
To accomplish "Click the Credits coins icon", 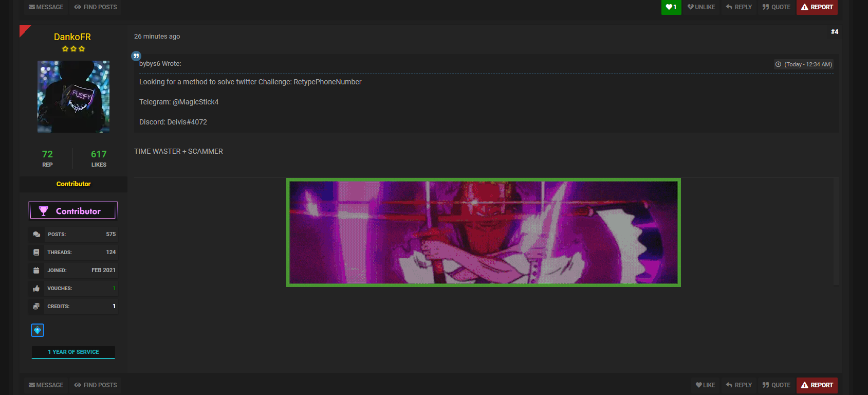I will pos(36,307).
